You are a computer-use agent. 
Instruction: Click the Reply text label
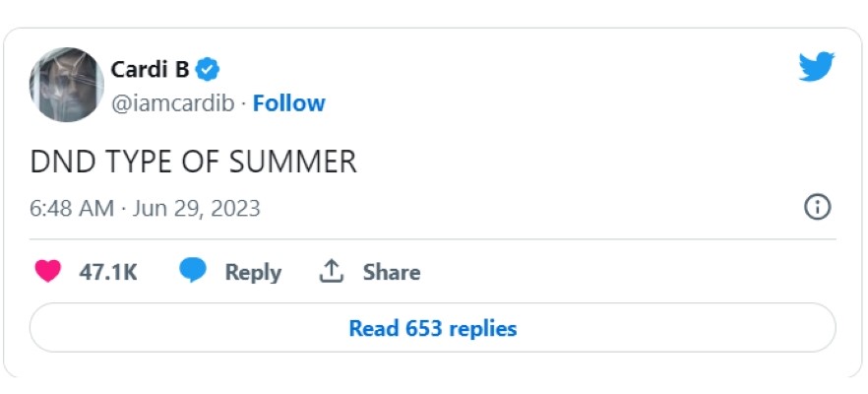pyautogui.click(x=253, y=272)
